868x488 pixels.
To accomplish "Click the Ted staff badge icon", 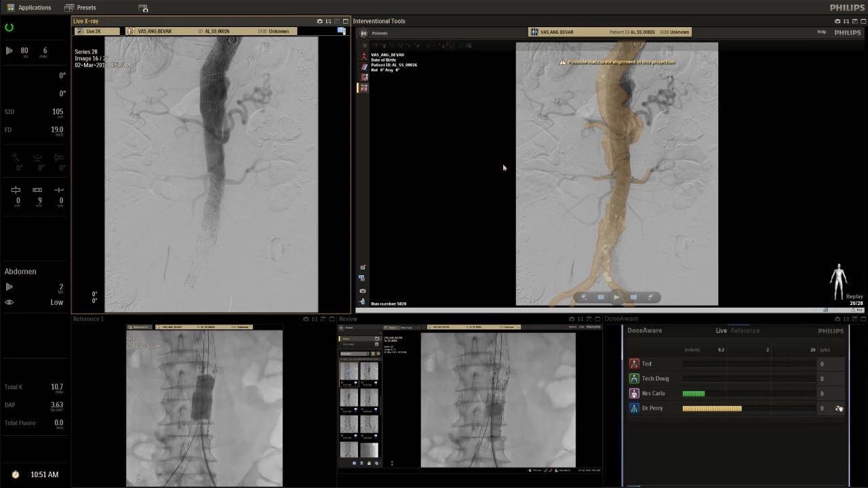I will 634,364.
